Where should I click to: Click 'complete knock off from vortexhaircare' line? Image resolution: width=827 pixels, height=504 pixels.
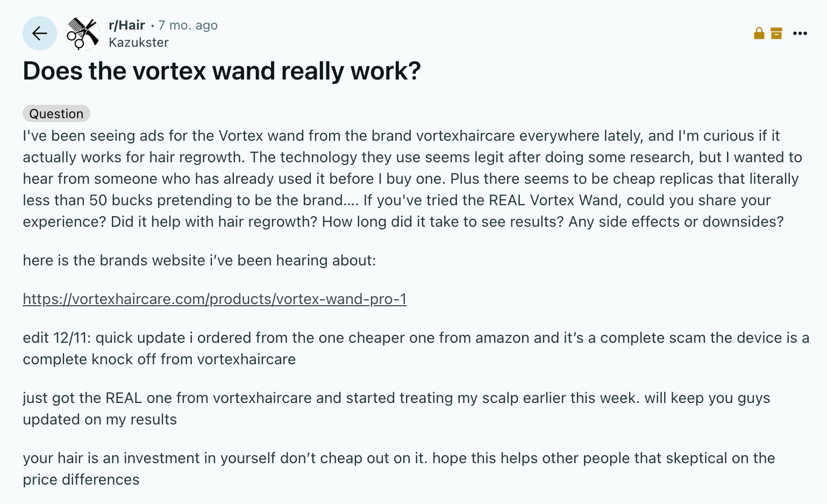[159, 359]
